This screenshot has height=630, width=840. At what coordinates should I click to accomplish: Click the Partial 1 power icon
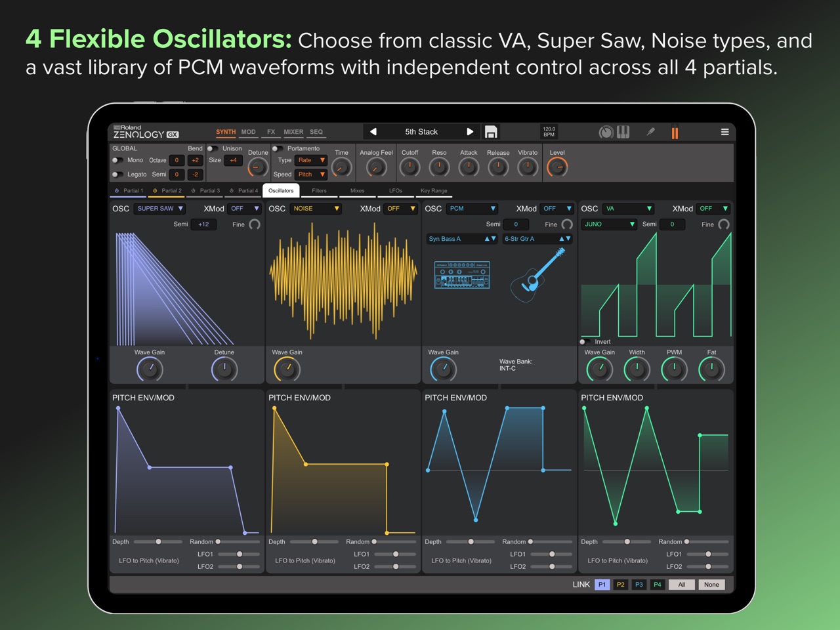pos(117,191)
